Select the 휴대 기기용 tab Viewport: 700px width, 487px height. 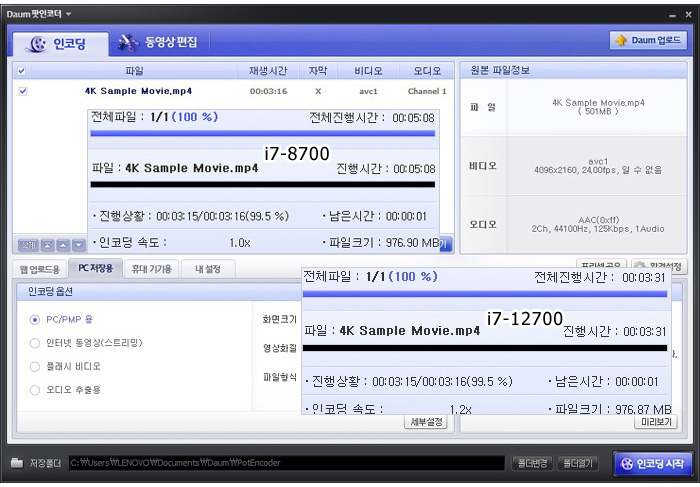(154, 269)
